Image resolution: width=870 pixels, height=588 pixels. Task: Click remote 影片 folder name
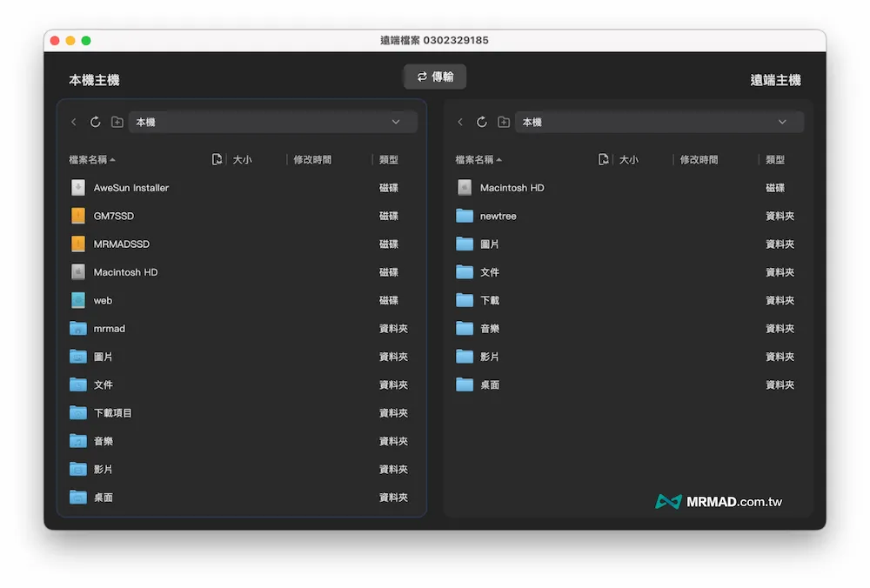pyautogui.click(x=489, y=357)
